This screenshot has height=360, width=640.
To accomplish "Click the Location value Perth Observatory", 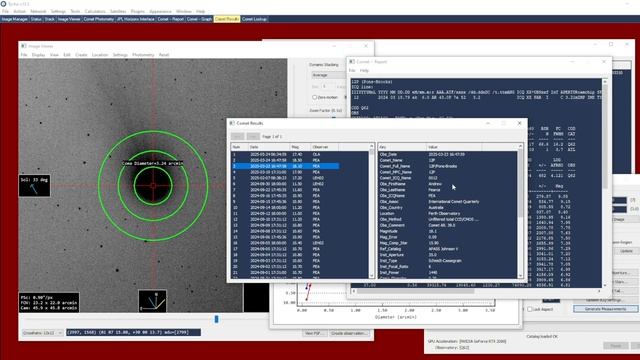I will pyautogui.click(x=444, y=213).
